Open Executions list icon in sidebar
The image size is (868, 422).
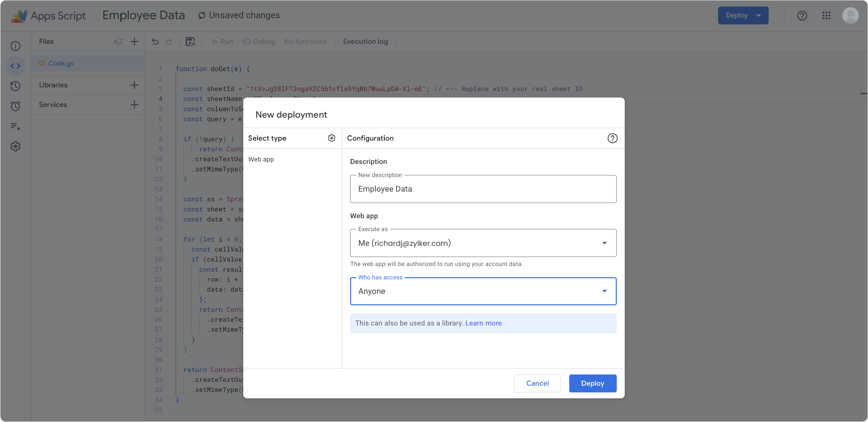(15, 126)
